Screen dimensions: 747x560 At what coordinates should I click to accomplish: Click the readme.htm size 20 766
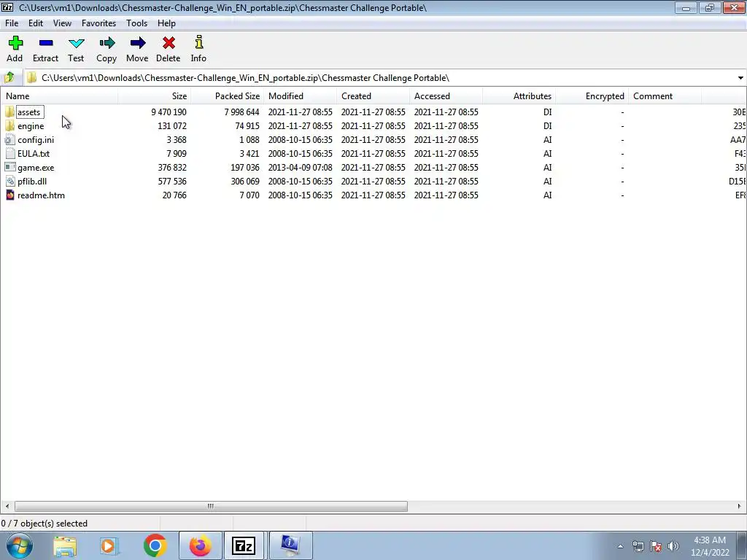pyautogui.click(x=174, y=195)
